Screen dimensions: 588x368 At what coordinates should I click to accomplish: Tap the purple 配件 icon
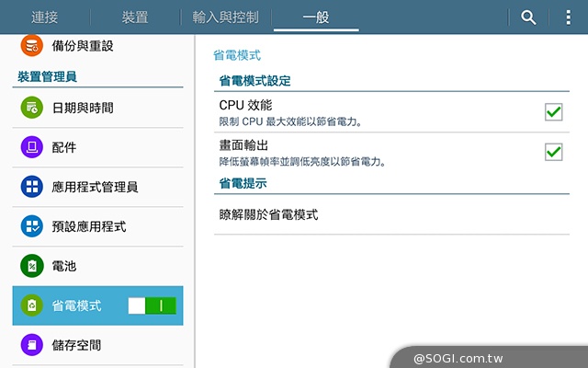point(32,147)
